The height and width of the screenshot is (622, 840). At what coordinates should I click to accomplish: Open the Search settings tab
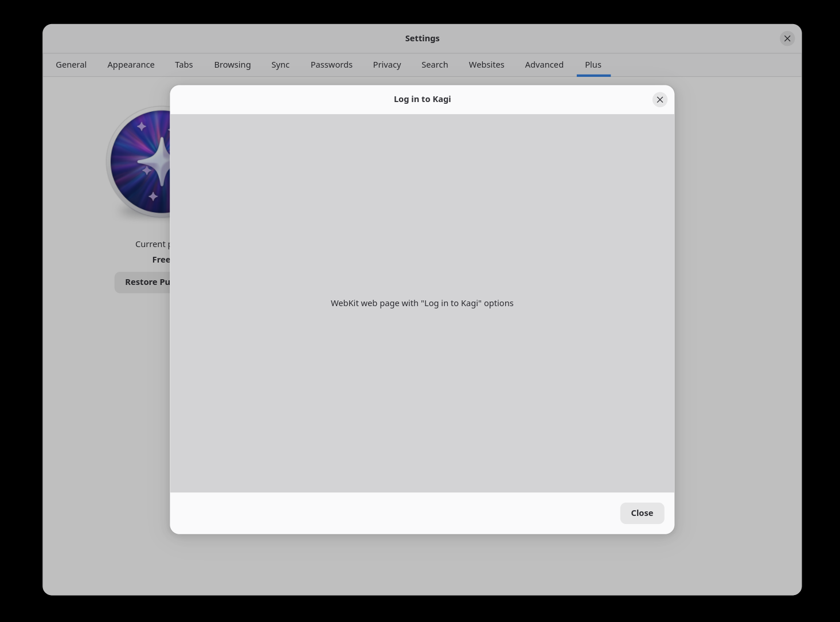(x=435, y=64)
